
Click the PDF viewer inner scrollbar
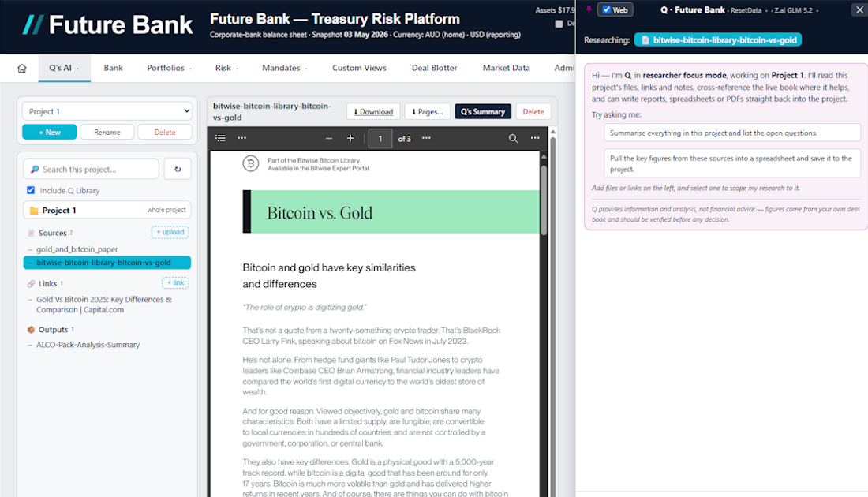click(544, 200)
